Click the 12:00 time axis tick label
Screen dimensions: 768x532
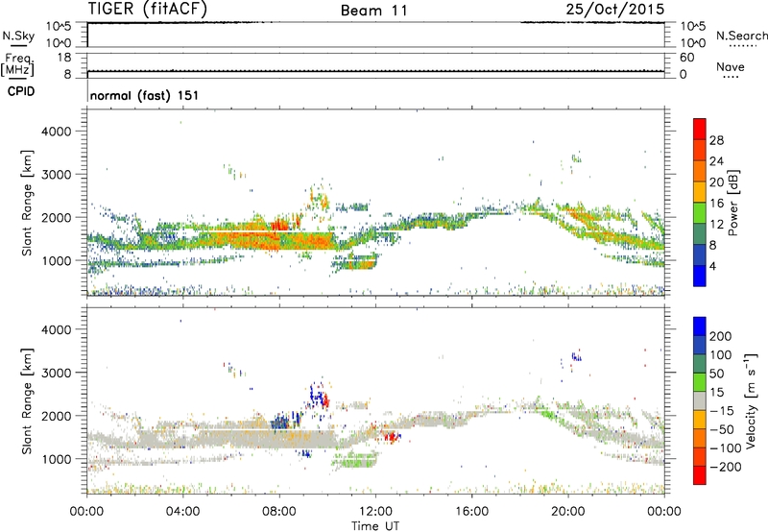pyautogui.click(x=375, y=512)
